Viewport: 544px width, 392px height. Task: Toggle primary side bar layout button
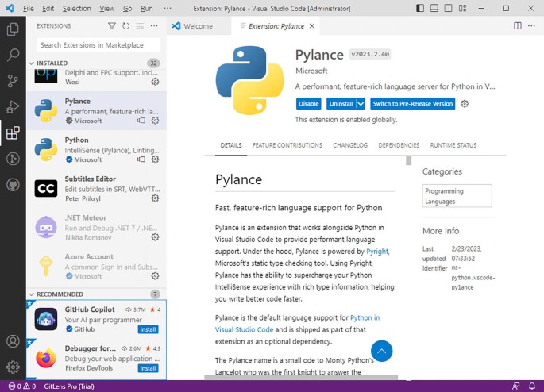click(420, 8)
